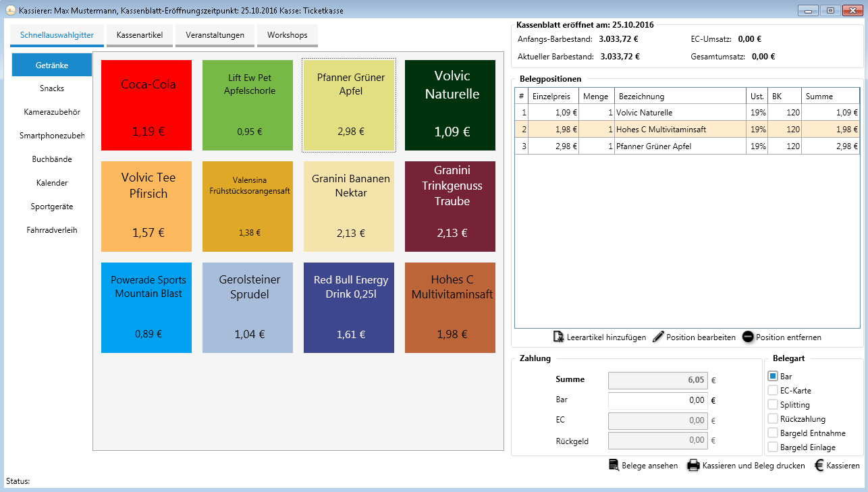
Task: Add Coca-Cola for 1,19 €
Action: point(146,105)
